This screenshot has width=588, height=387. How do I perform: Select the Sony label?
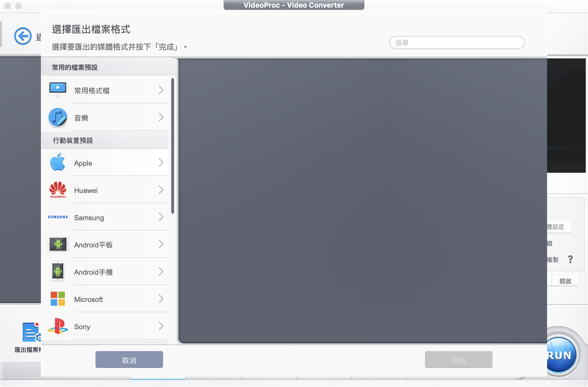pos(82,327)
